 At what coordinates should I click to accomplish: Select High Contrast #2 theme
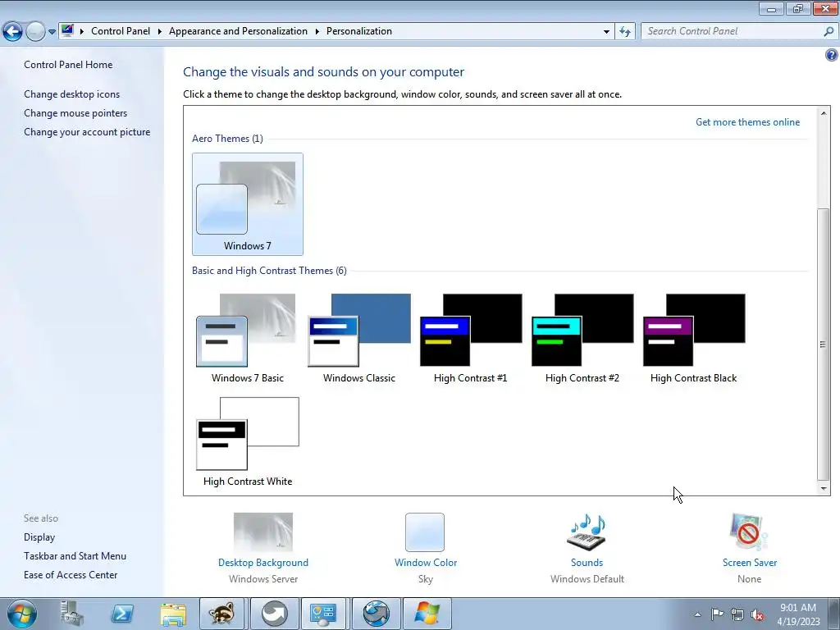[582, 339]
